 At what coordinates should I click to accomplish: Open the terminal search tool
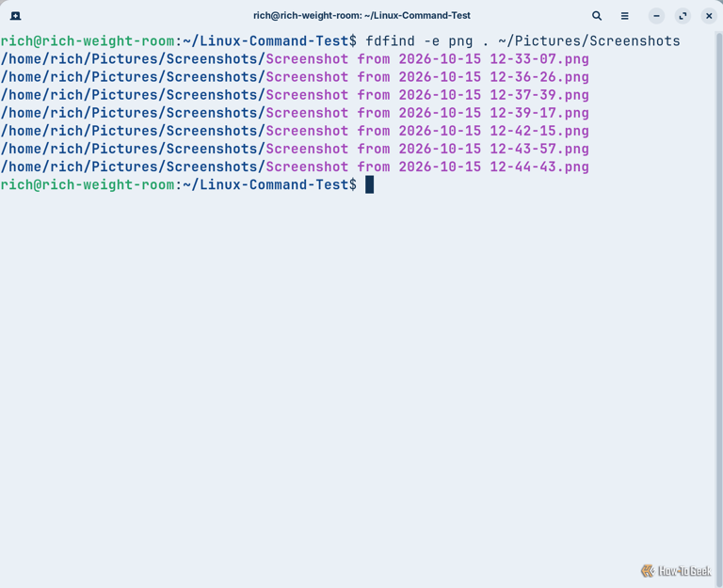(x=597, y=16)
